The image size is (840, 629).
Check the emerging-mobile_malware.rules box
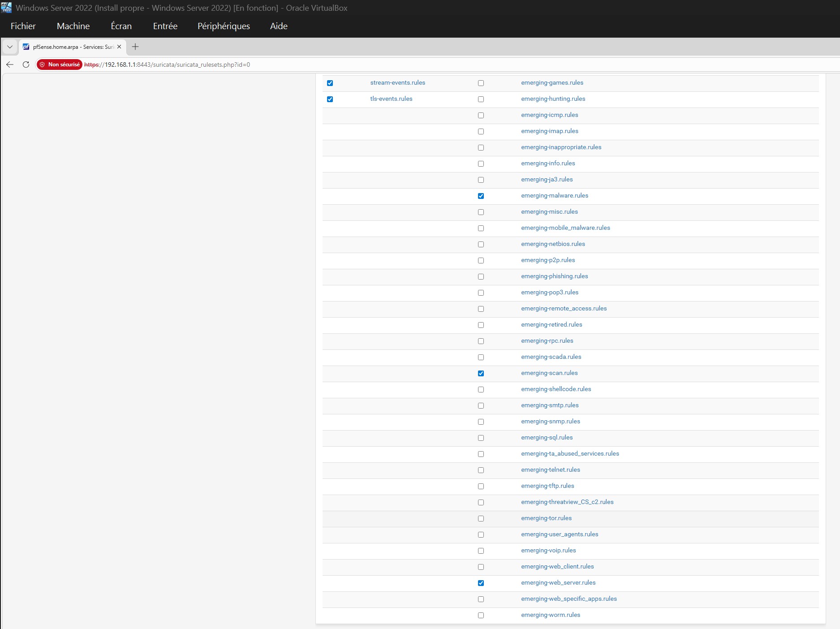point(481,228)
